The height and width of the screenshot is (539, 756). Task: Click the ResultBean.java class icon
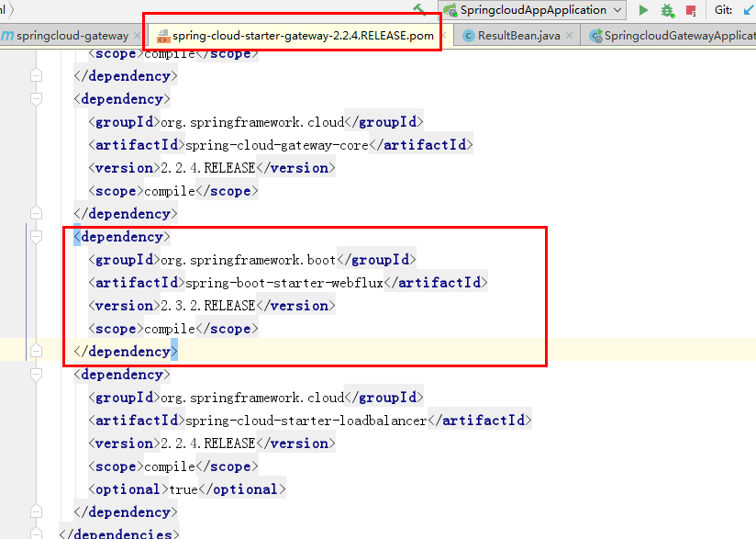pos(468,36)
